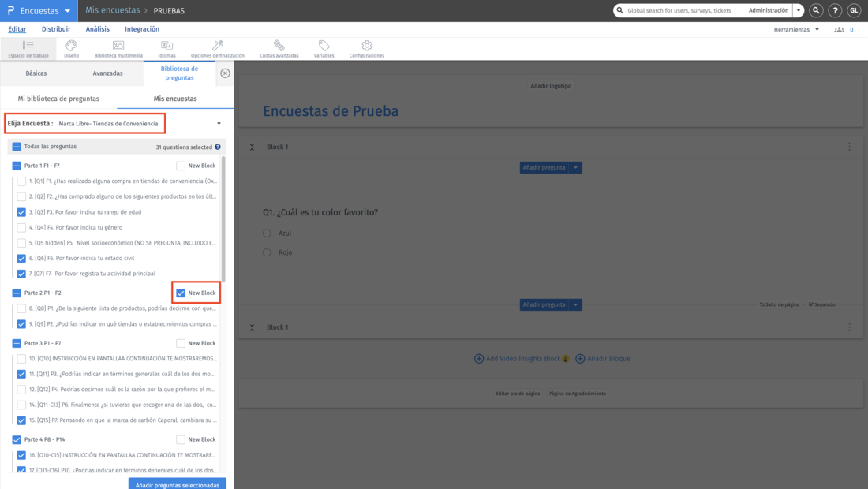The image size is (868, 489).
Task: Select the Rojo radio option
Action: (x=267, y=252)
